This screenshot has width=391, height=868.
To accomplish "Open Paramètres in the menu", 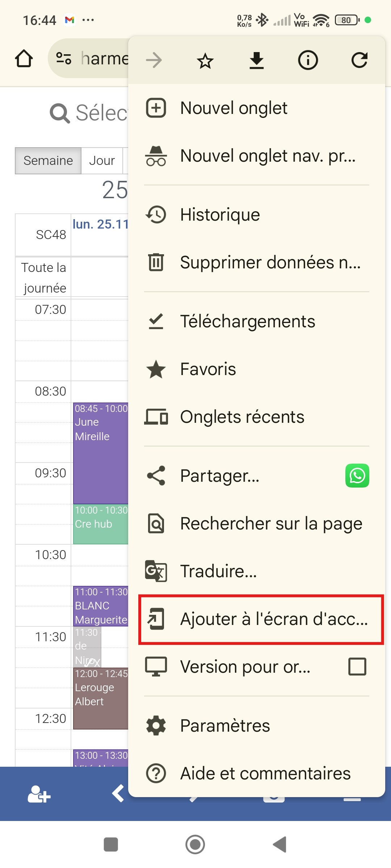I will point(256,726).
